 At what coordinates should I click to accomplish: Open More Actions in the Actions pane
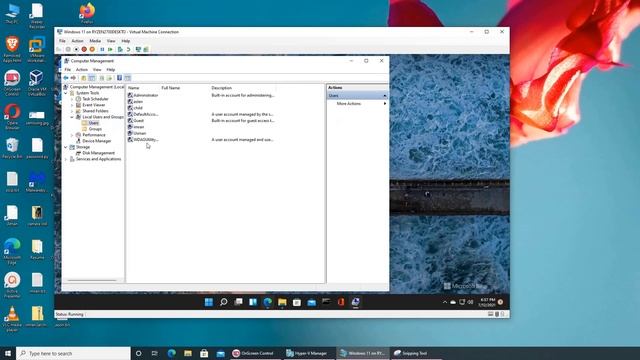[349, 104]
